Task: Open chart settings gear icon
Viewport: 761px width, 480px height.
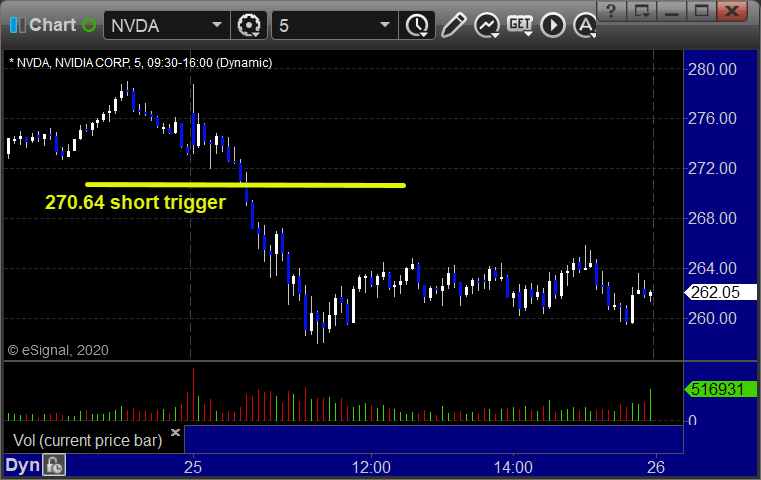Action: click(x=248, y=25)
